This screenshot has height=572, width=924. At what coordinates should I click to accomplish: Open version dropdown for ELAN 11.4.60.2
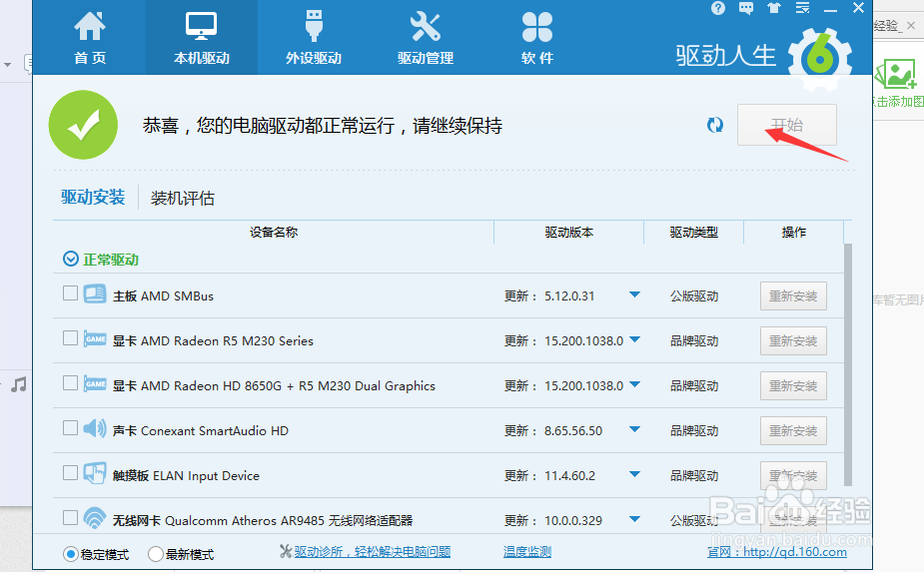634,474
